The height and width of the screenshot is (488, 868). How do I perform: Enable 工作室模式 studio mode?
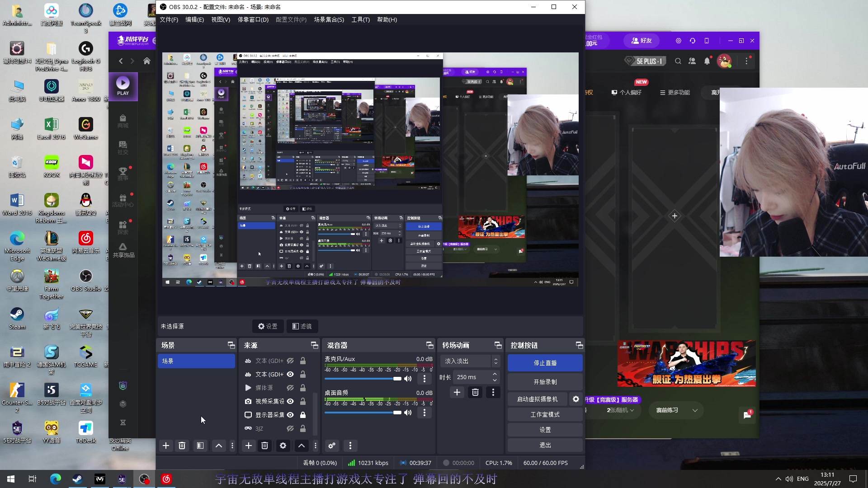(x=545, y=414)
